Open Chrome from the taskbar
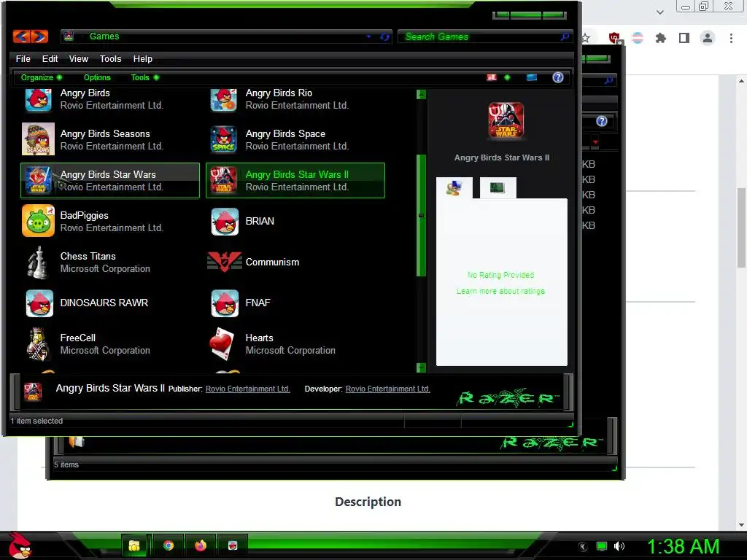Image resolution: width=747 pixels, height=560 pixels. [x=169, y=545]
